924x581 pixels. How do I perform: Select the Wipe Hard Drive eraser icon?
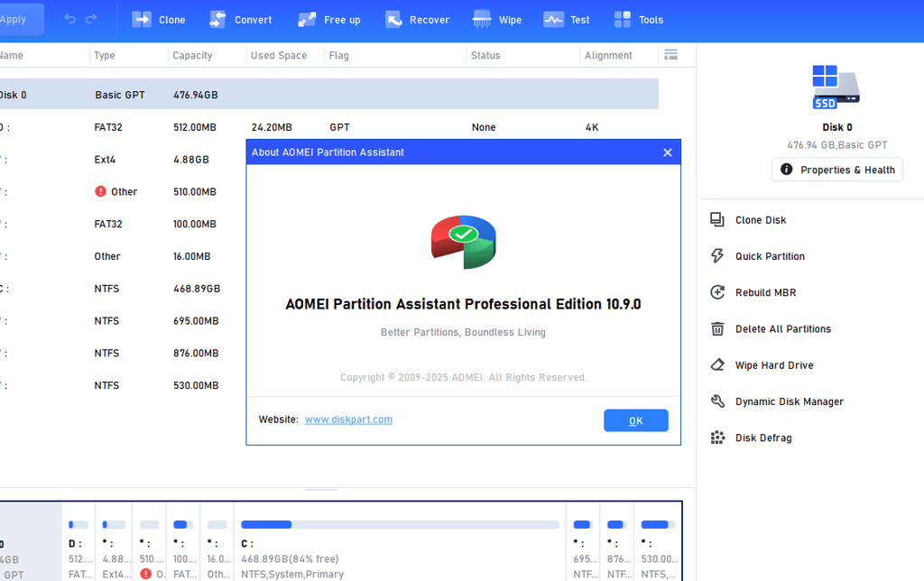coord(717,364)
